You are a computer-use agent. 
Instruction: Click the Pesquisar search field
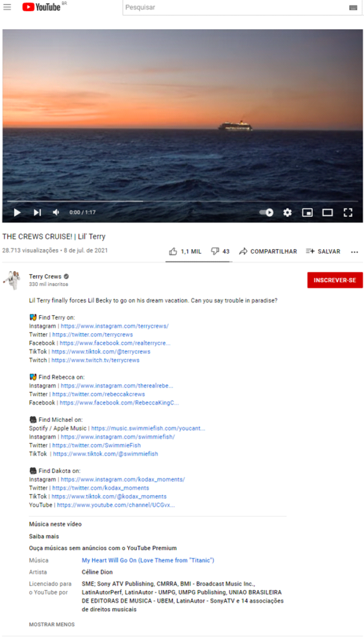point(235,7)
